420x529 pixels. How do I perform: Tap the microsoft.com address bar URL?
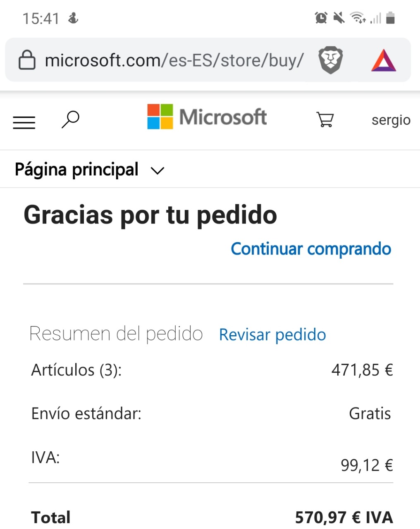coord(174,60)
